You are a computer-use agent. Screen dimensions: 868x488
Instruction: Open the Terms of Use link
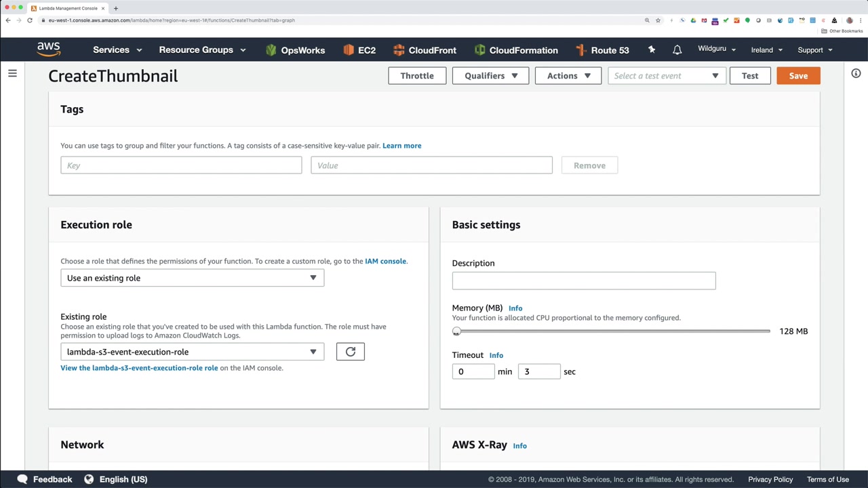[x=828, y=479]
